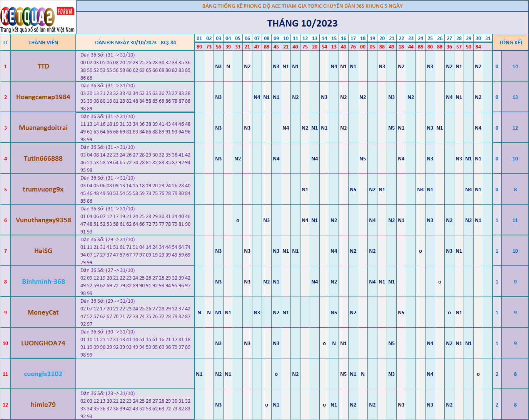The width and height of the screenshot is (529, 420).
Task: Select row number 6 in TT column
Action: point(5,220)
